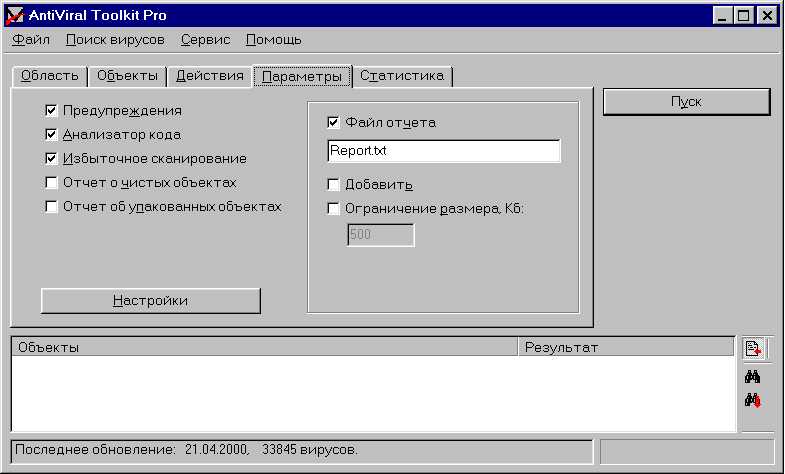Check the Добавить option

pos(333,184)
